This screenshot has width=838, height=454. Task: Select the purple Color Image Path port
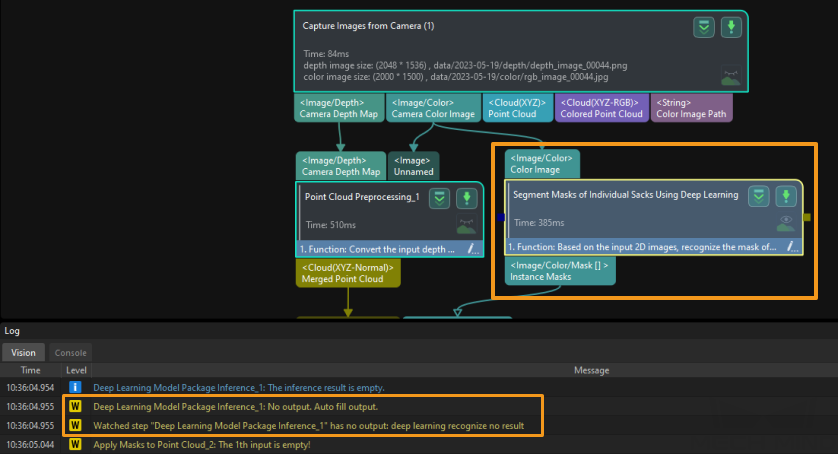point(692,108)
